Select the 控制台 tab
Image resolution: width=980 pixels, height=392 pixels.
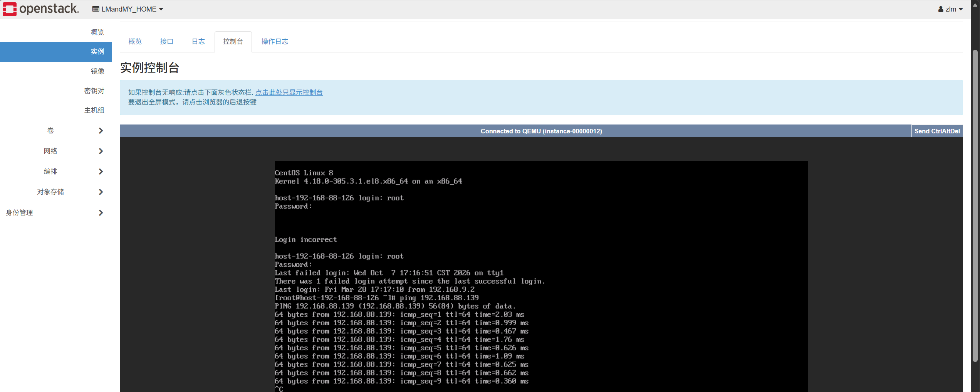pyautogui.click(x=233, y=42)
